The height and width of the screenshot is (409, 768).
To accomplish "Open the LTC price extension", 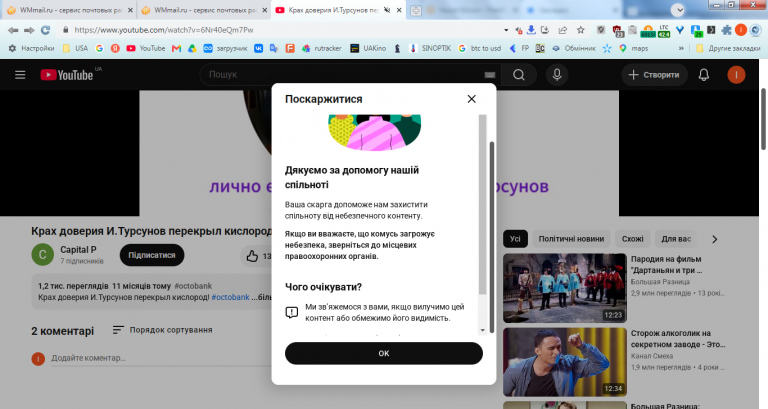I will point(664,31).
